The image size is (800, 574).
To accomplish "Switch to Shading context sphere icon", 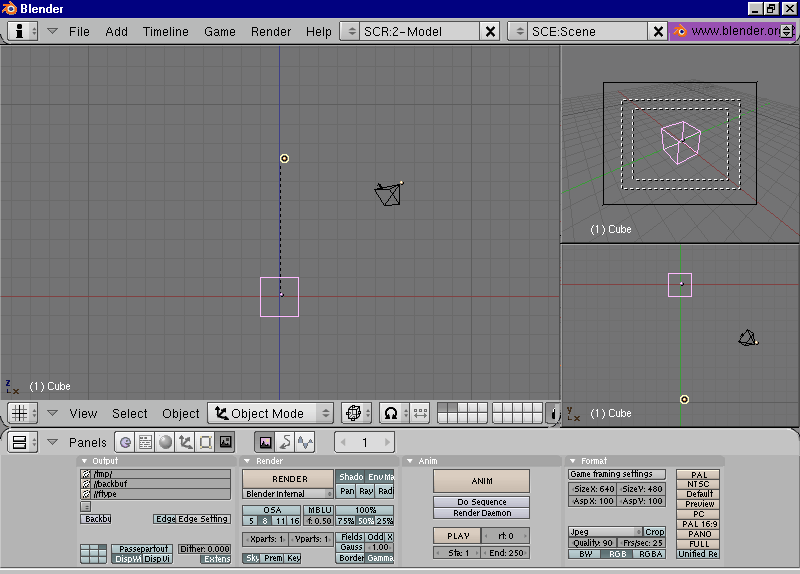I will (x=165, y=442).
